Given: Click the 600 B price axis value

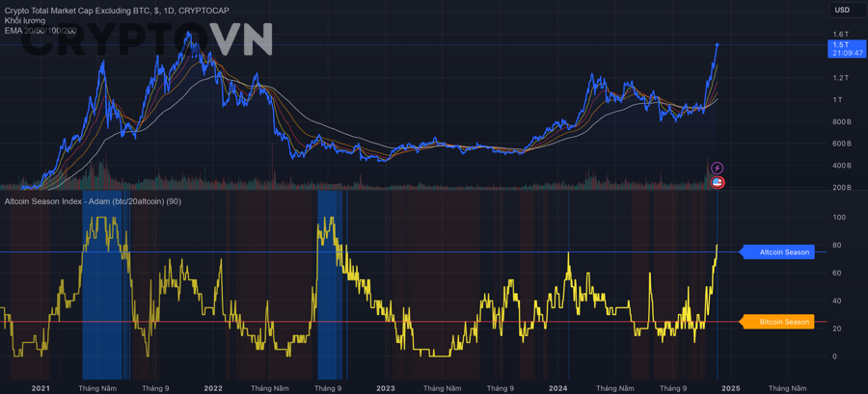Looking at the screenshot, I should [x=841, y=144].
